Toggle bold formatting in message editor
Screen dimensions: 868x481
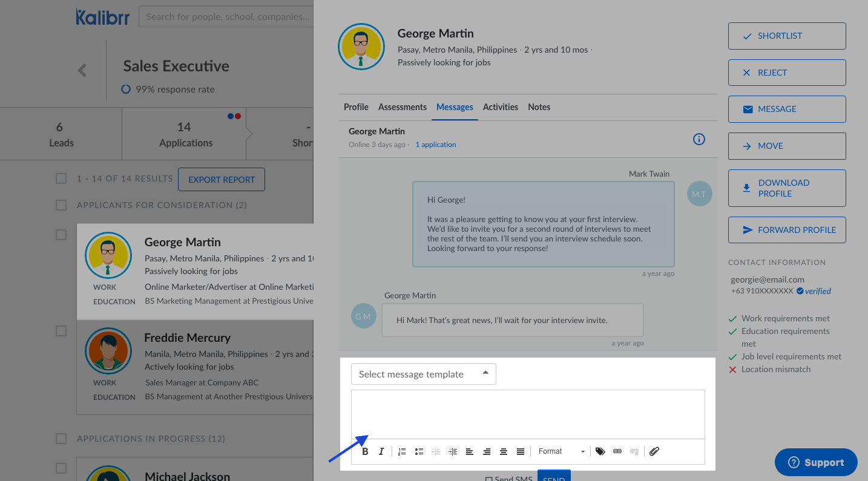[x=365, y=451]
